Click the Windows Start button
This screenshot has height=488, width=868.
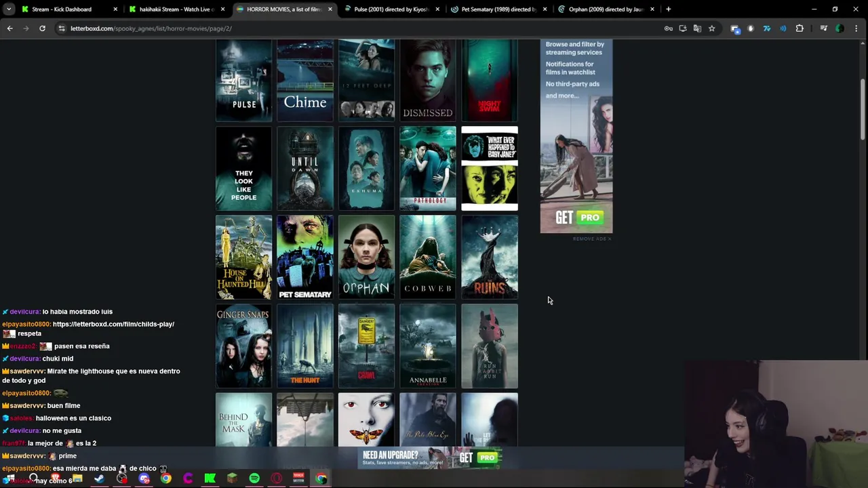click(x=11, y=479)
